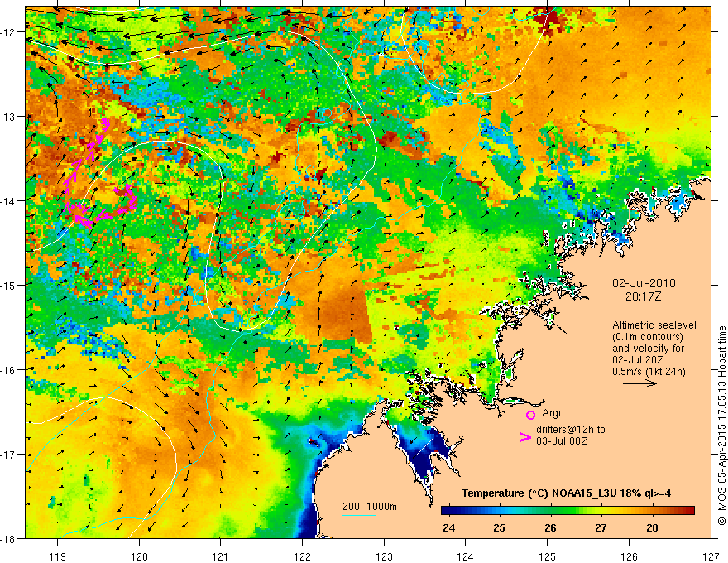Click the 'Altimetric sealevel' caption line

point(654,325)
